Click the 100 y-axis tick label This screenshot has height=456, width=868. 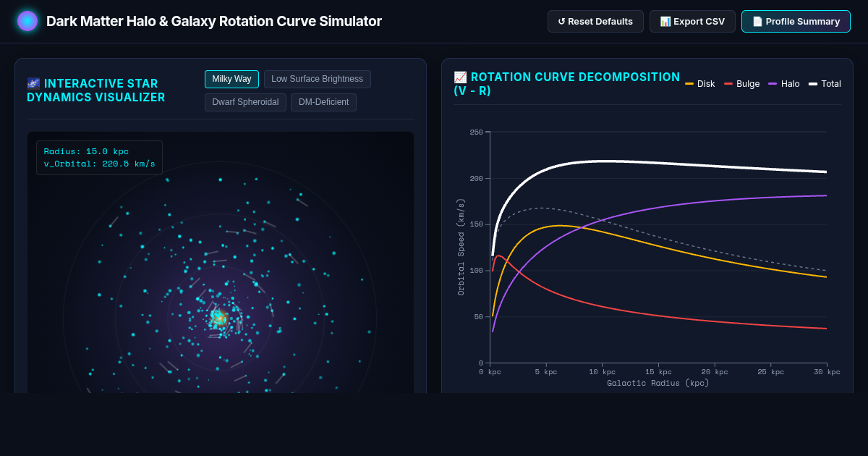click(x=476, y=271)
